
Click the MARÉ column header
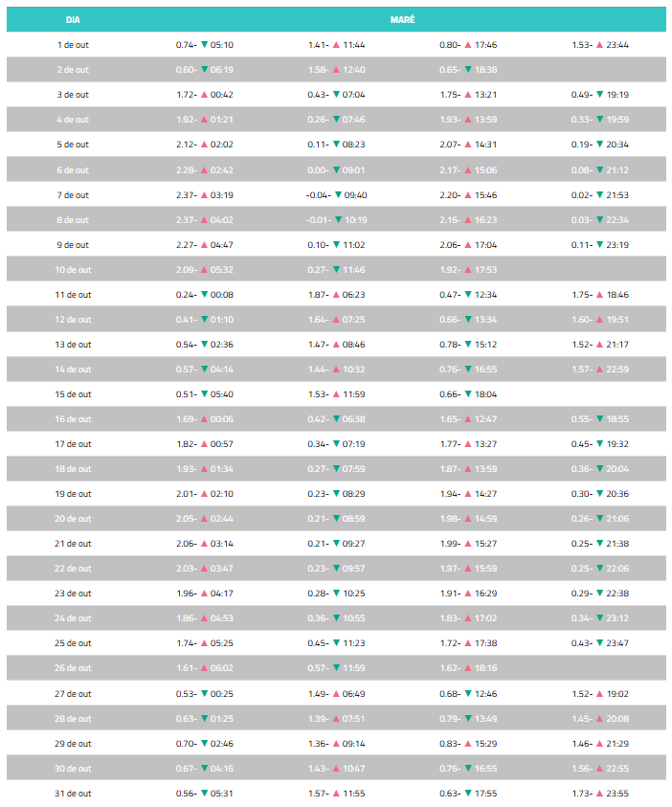point(402,19)
